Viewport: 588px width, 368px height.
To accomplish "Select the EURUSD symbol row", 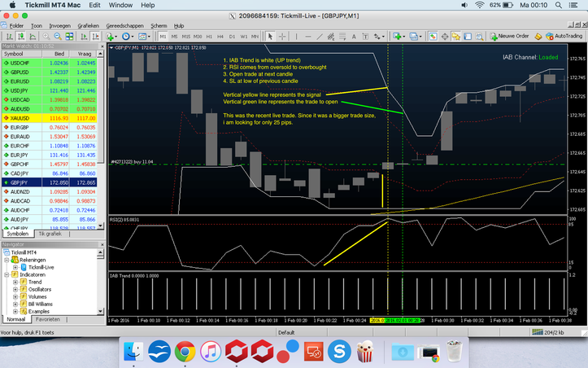I will [x=50, y=81].
